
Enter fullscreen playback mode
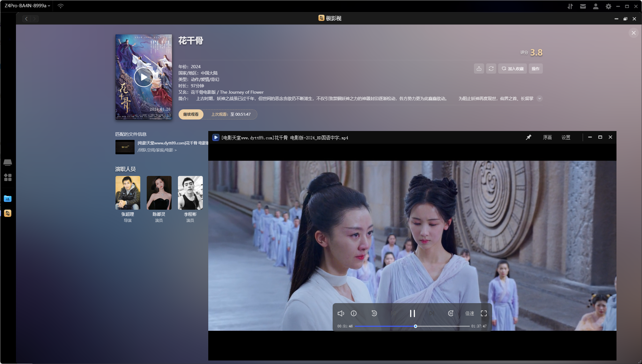[x=483, y=313]
